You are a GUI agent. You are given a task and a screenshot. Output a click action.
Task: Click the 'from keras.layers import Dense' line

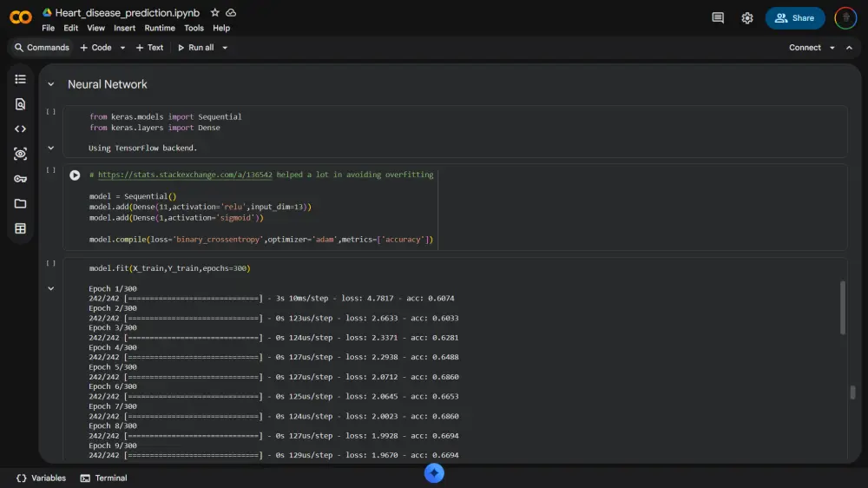click(155, 128)
